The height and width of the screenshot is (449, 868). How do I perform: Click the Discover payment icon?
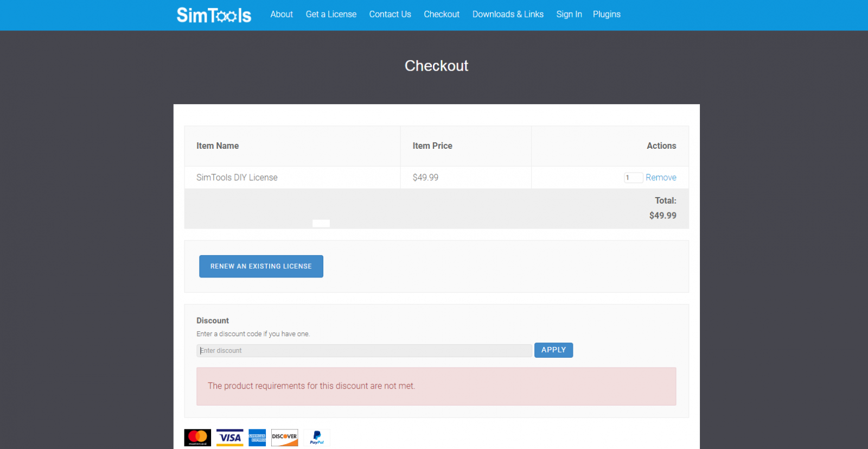point(285,438)
